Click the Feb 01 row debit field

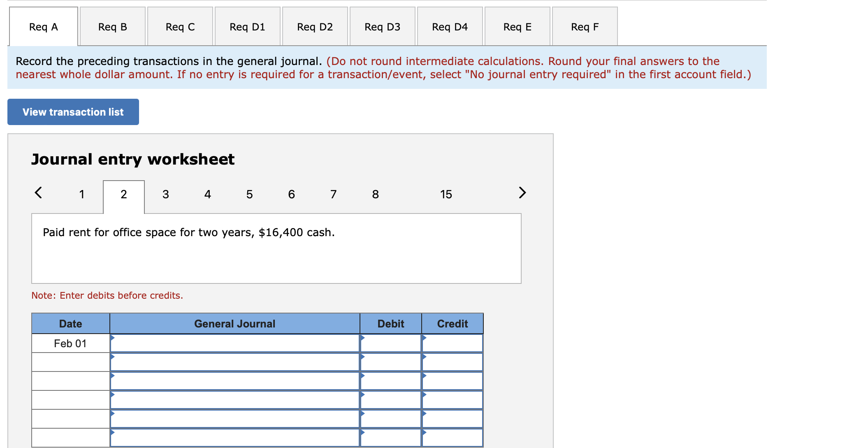[391, 344]
